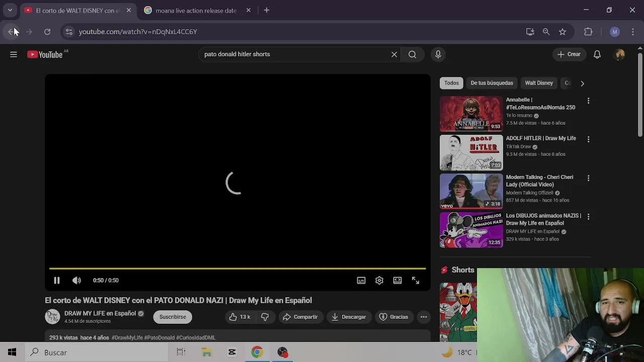Click the magnifier search button

(412, 54)
